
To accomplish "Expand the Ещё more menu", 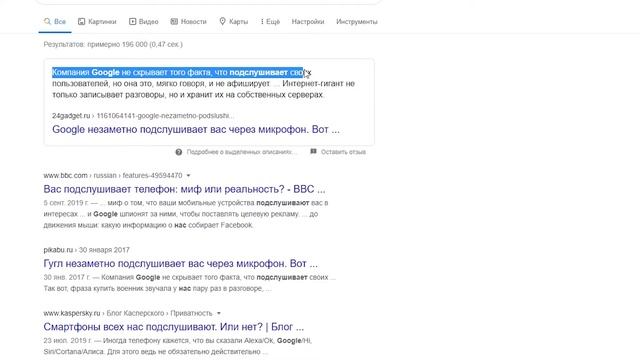I will click(271, 22).
